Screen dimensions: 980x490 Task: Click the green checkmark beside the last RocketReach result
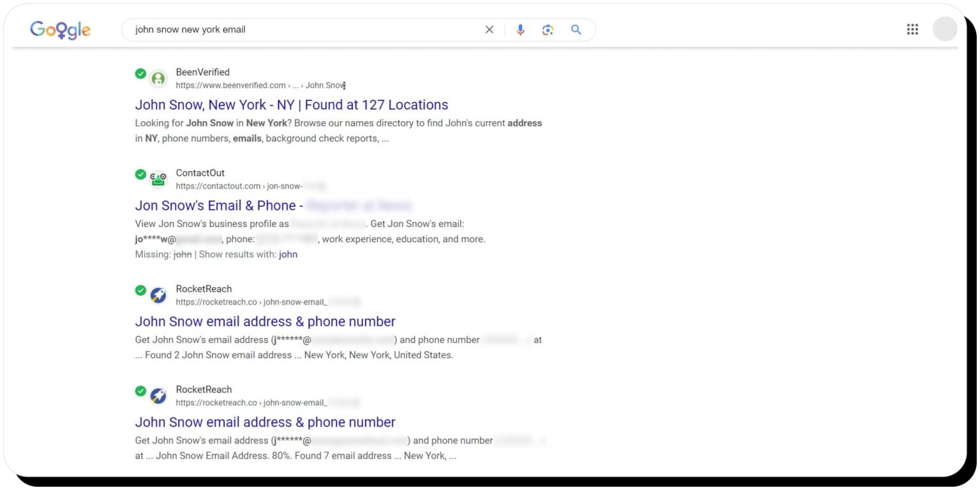141,391
